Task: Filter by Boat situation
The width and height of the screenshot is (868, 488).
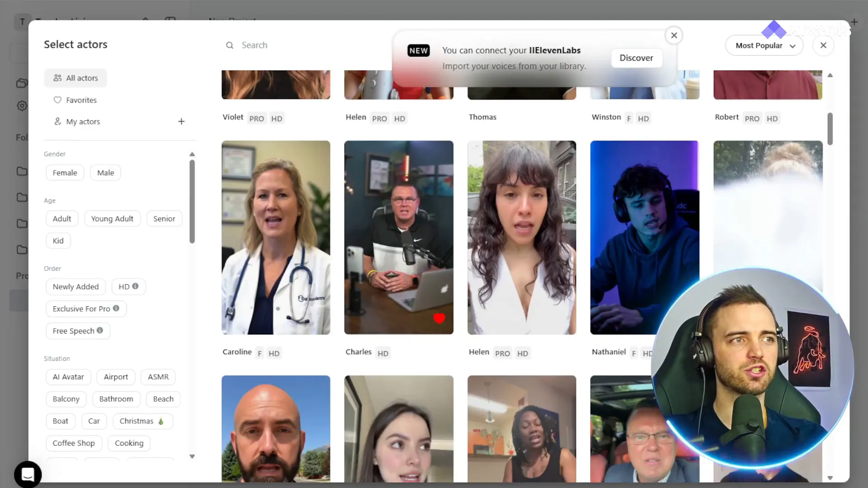Action: tap(61, 421)
